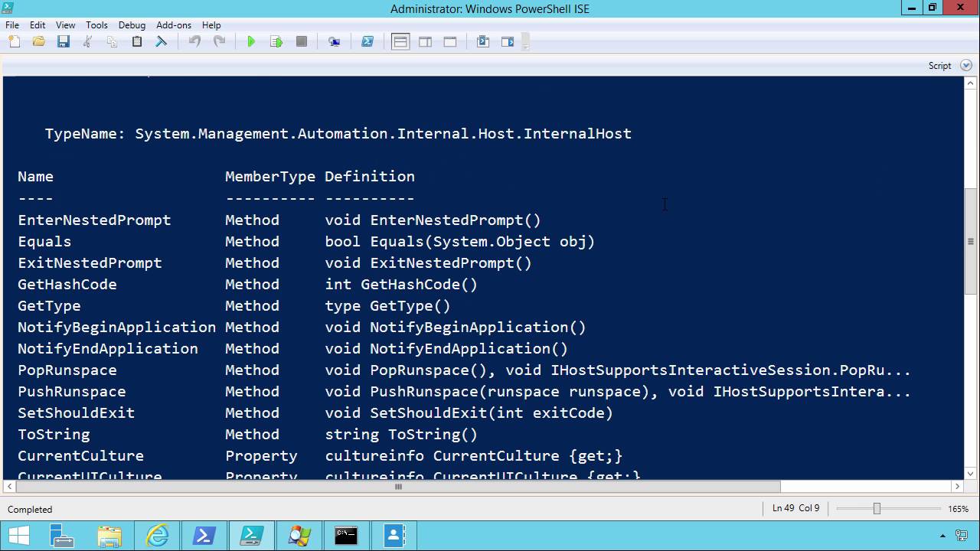Click the horizontal scrollbar thumb
The image size is (980, 551).
point(398,486)
